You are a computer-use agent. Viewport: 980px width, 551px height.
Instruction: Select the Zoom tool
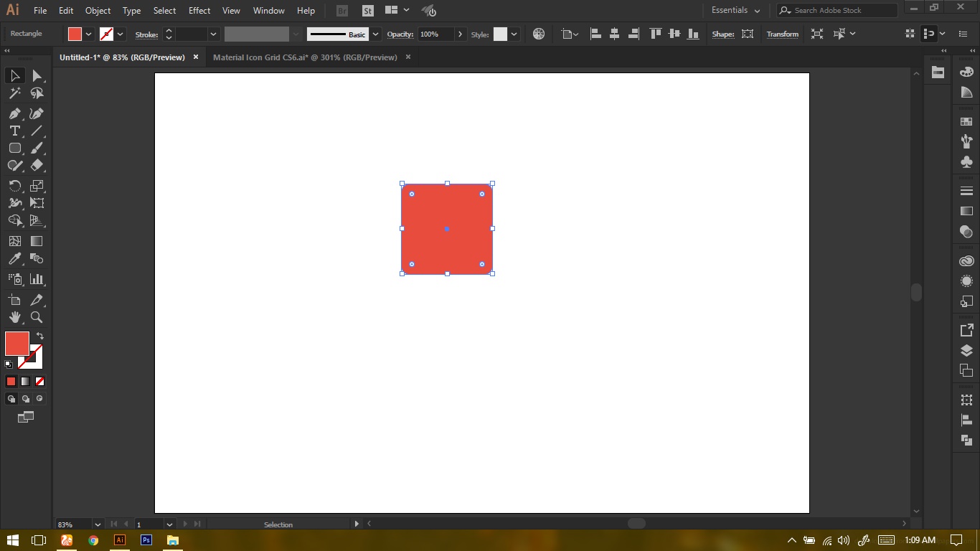coord(37,317)
